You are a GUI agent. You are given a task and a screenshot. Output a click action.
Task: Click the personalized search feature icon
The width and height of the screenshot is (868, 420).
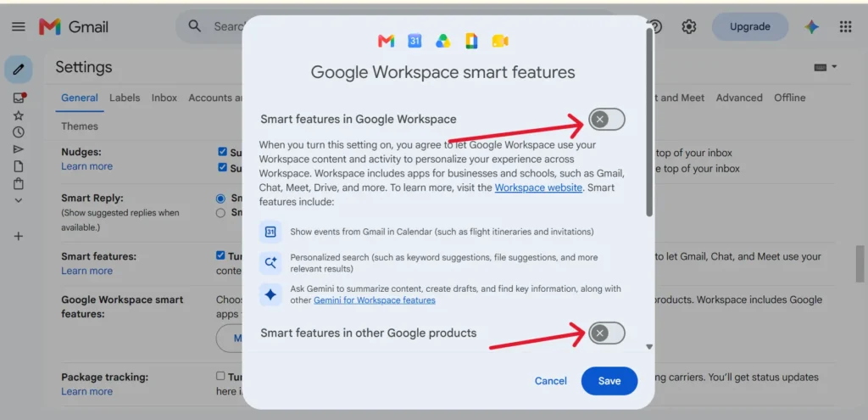tap(270, 263)
